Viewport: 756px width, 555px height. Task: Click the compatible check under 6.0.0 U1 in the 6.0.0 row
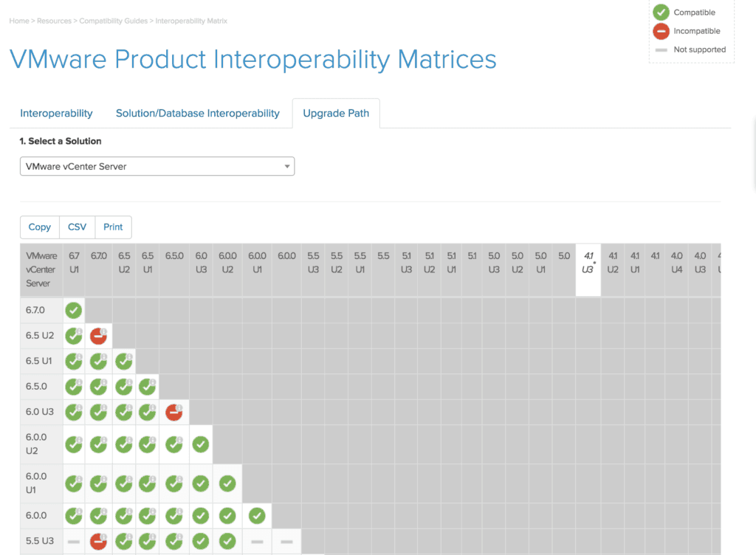(x=257, y=516)
